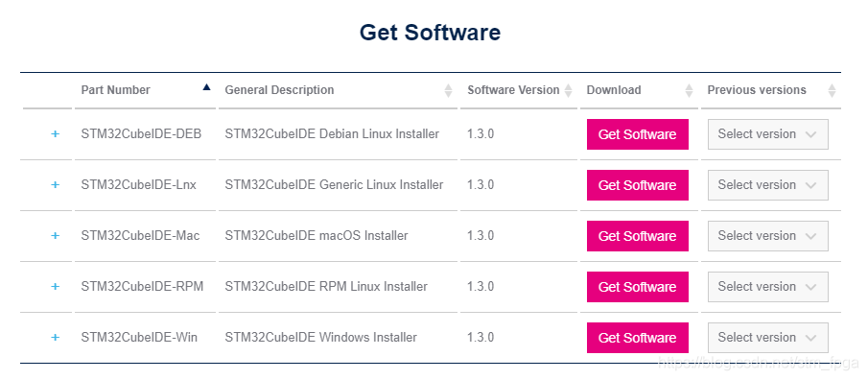Click version 1.3.0 in STM32CubeIDE-Win row
The height and width of the screenshot is (380, 868).
click(x=481, y=338)
